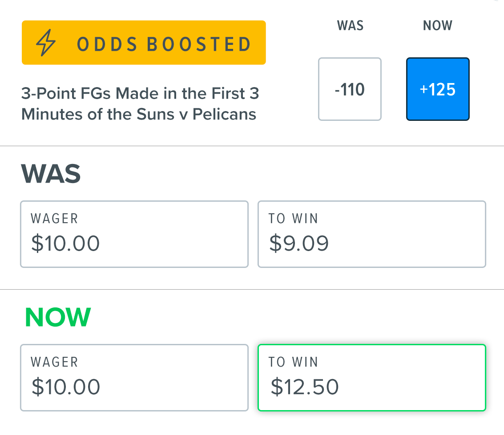
Task: Click the WAS column header
Action: pos(350,25)
